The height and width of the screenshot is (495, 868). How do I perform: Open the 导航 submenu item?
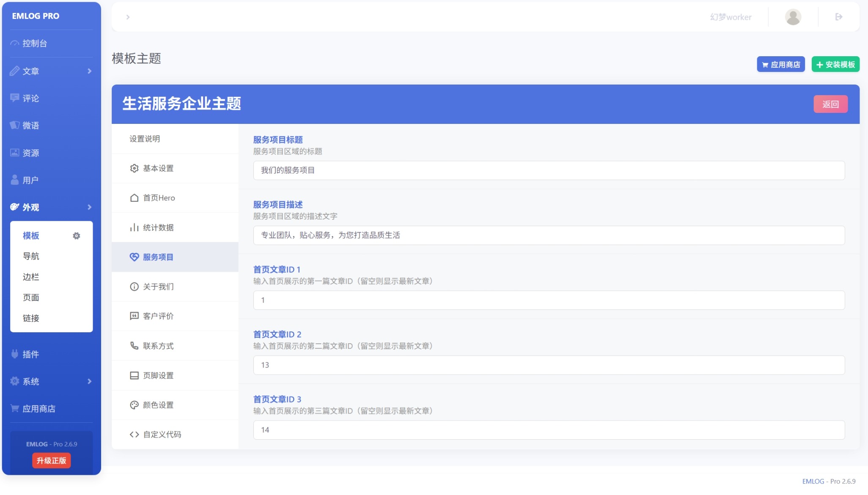[x=31, y=256]
